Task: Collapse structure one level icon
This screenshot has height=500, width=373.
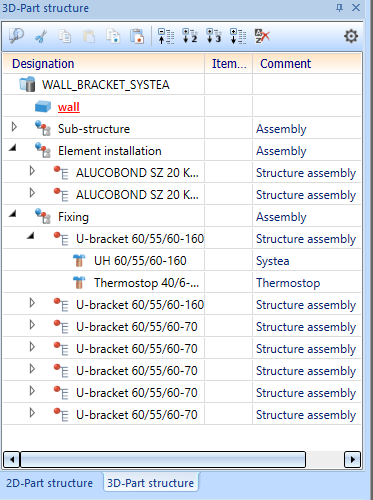Action: tap(166, 36)
